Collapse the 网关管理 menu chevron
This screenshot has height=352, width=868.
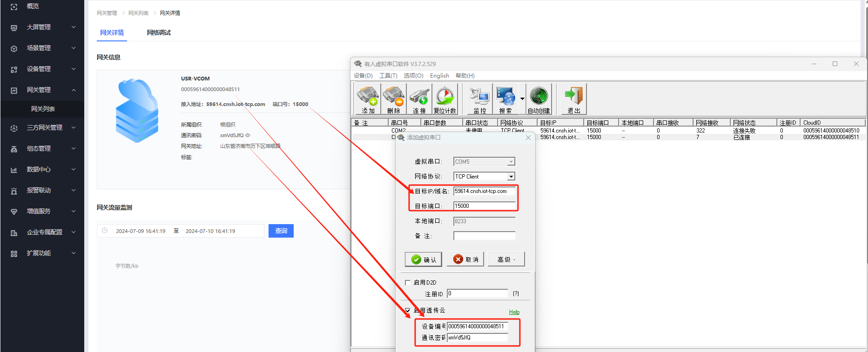pyautogui.click(x=74, y=90)
